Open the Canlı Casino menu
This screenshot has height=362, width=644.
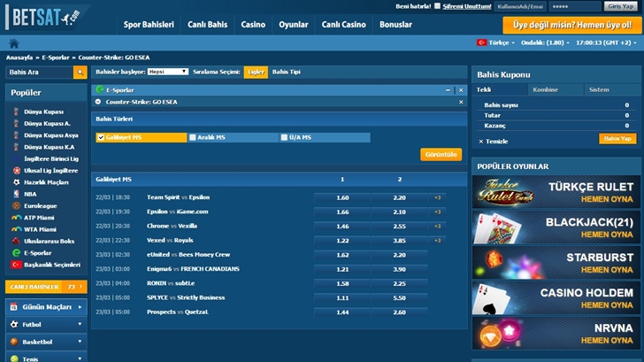344,25
